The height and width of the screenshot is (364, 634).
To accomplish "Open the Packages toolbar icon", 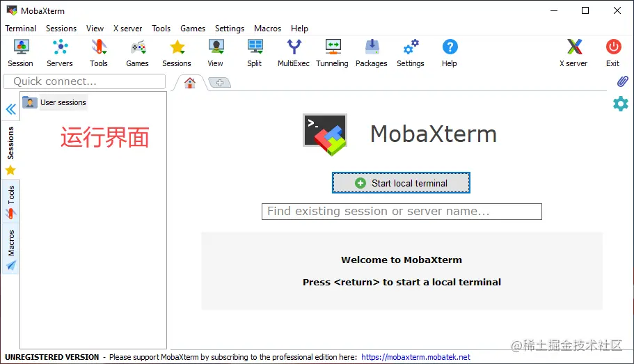I will pyautogui.click(x=372, y=53).
